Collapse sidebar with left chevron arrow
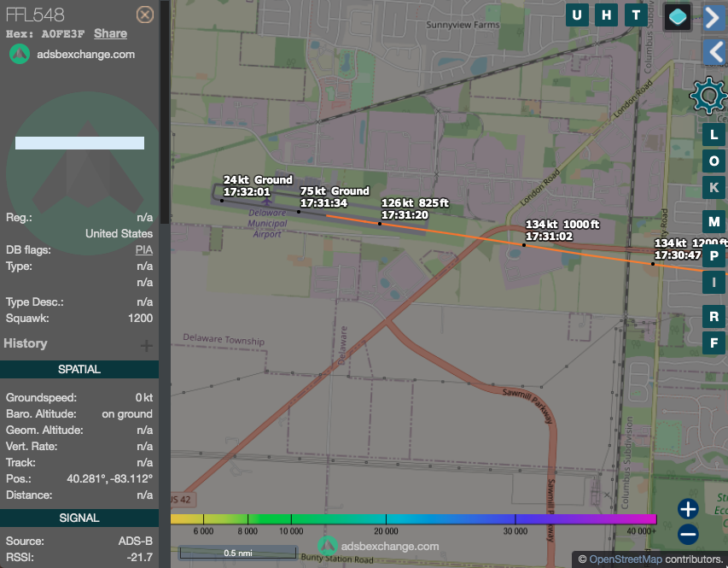728x568 pixels. pyautogui.click(x=714, y=51)
